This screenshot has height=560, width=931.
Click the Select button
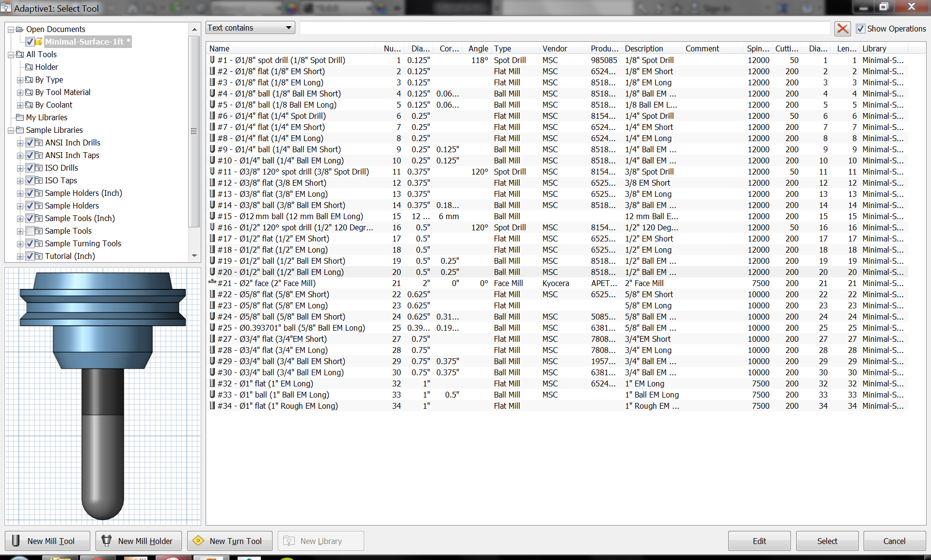(x=827, y=541)
